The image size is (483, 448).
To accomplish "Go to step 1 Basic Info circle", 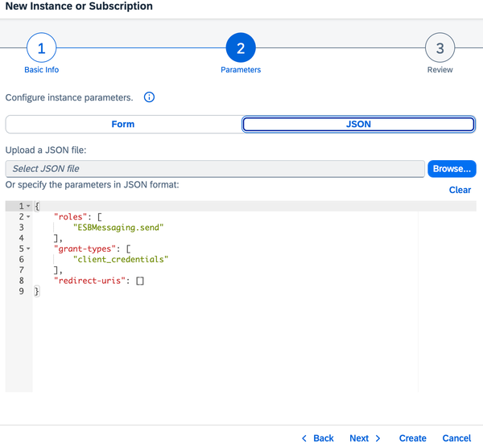I will point(42,47).
